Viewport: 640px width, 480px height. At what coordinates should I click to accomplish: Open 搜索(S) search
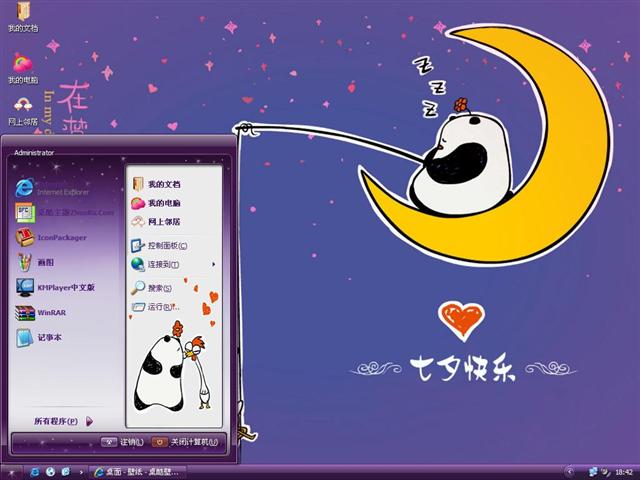click(152, 288)
